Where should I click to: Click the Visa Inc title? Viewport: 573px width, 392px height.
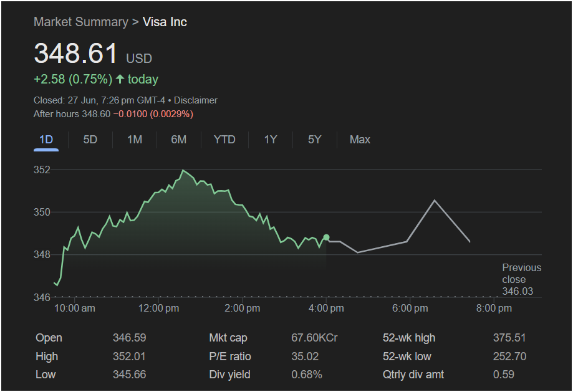(x=165, y=22)
